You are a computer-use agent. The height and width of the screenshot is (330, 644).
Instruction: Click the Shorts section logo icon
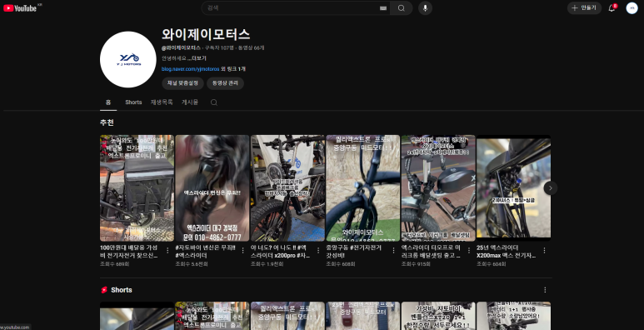[x=104, y=290]
